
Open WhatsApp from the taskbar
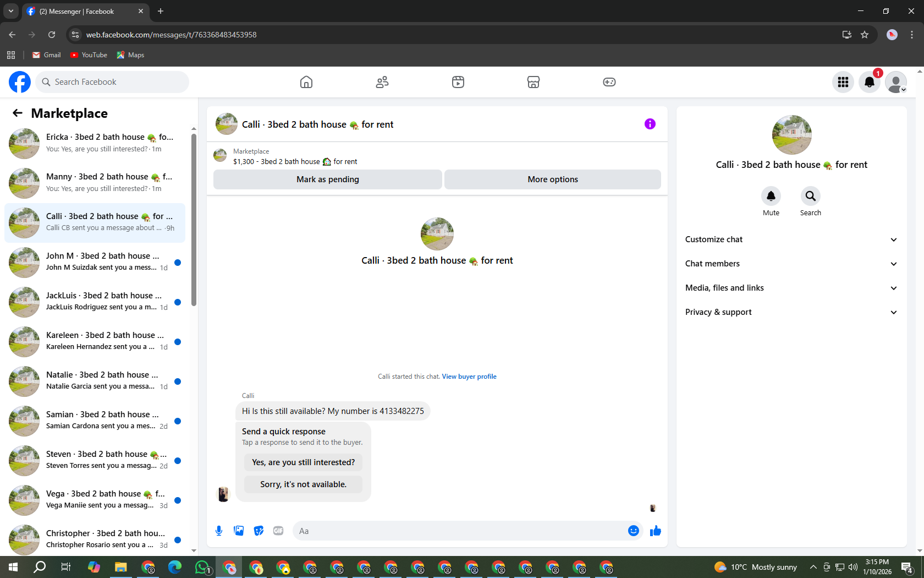click(x=202, y=567)
